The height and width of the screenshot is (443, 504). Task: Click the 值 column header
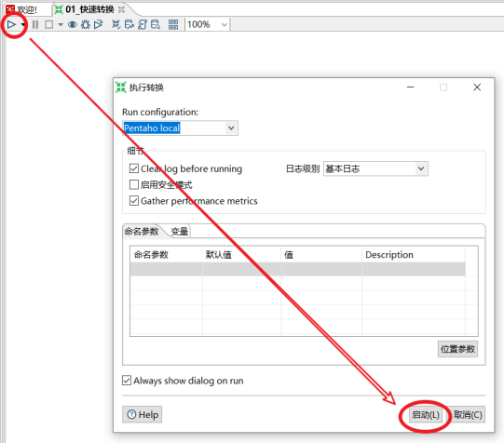[321, 255]
